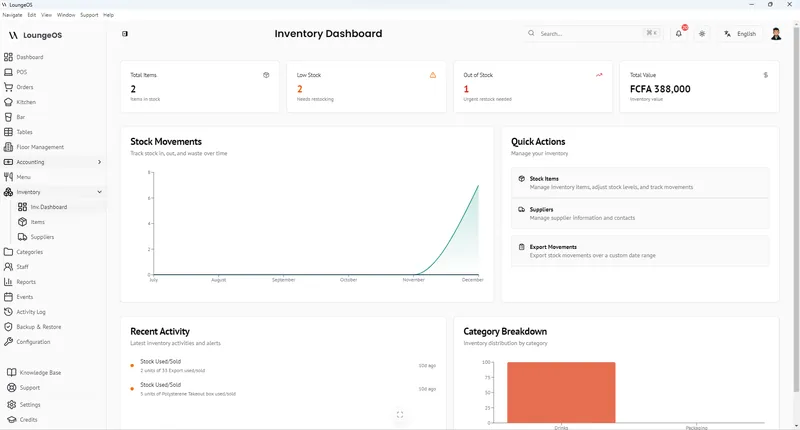Screen dimensions: 800x430
Task: Open Support lifebuoy icon
Action: [x=11, y=388]
